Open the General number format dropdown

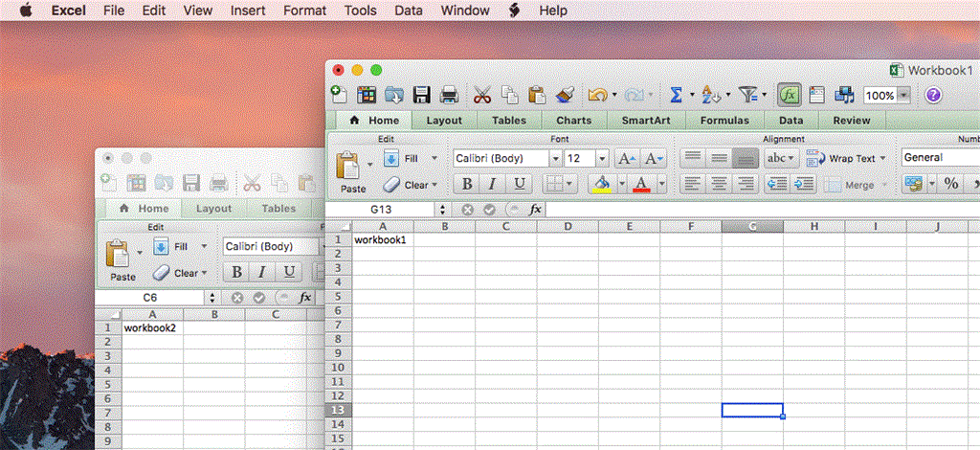940,157
